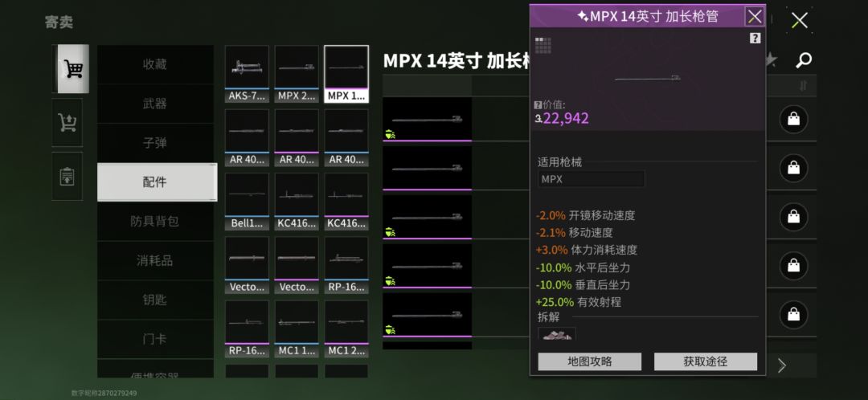This screenshot has width=868, height=400.
Task: Select the MC1 1... item tile
Action: point(297,329)
